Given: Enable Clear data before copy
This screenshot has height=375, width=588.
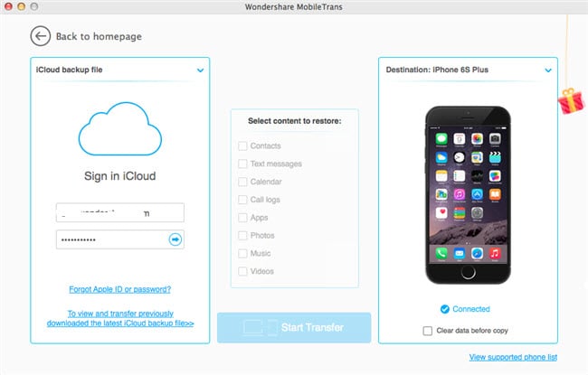Looking at the screenshot, I should pyautogui.click(x=428, y=331).
